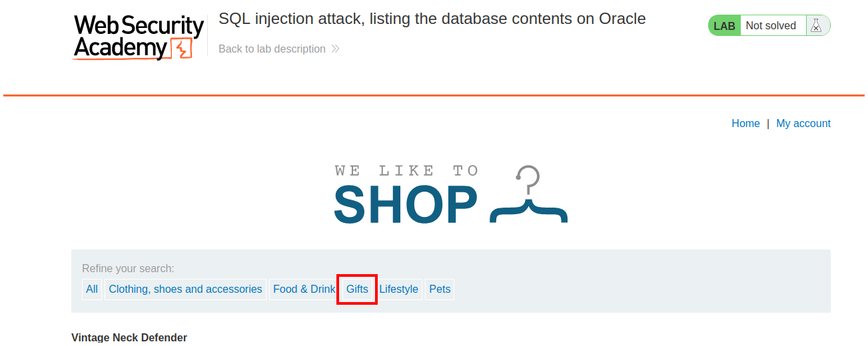Filter products by Lifestyle
The image size is (868, 346).
point(398,289)
